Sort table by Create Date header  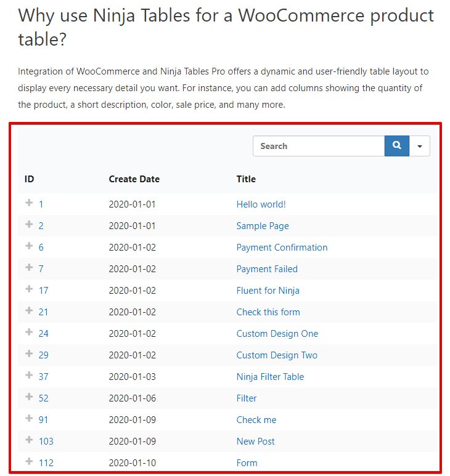coord(134,179)
